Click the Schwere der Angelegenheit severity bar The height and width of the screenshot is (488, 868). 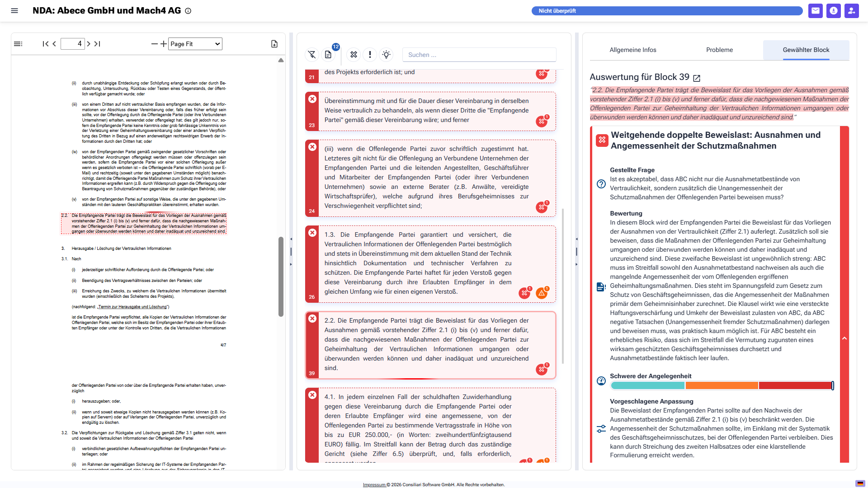722,385
